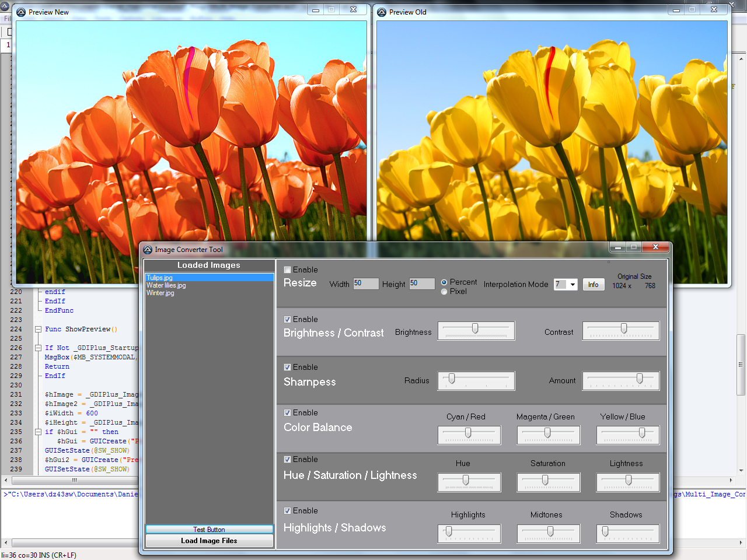Click the Width input field
Image resolution: width=747 pixels, height=560 pixels.
(366, 283)
